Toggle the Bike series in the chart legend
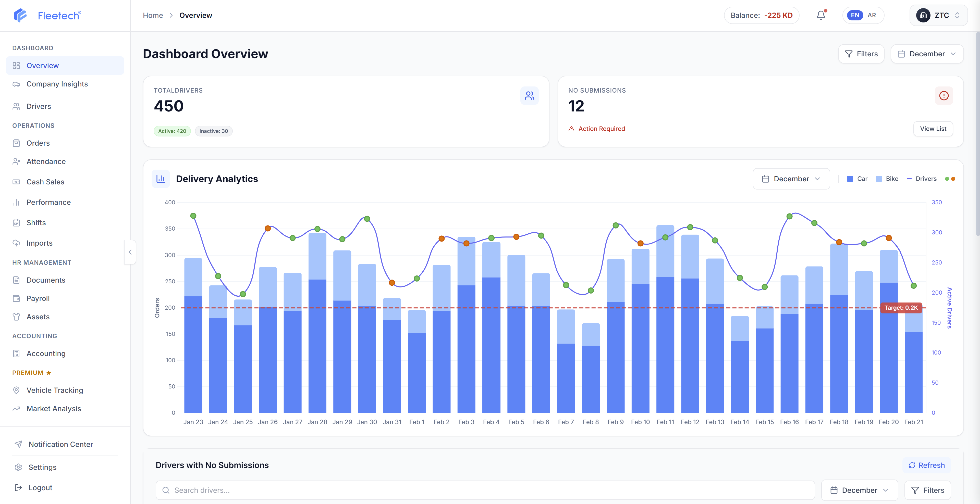Image resolution: width=980 pixels, height=504 pixels. [x=887, y=179]
